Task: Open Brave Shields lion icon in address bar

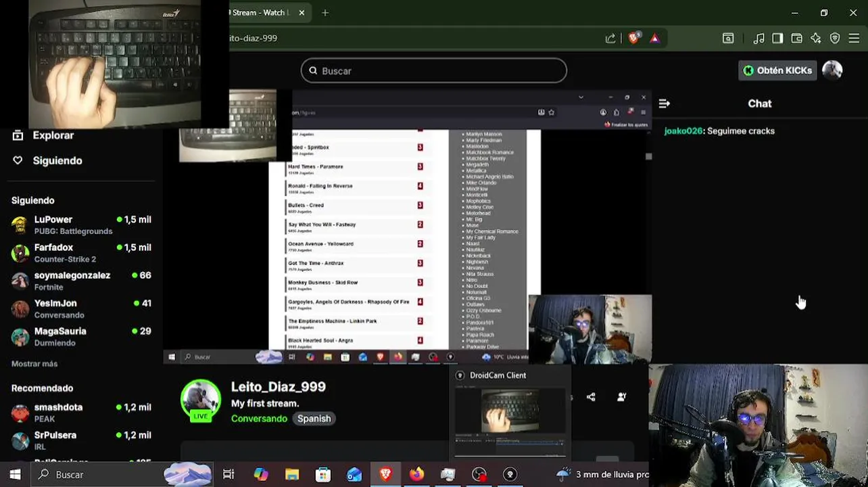Action: (633, 39)
